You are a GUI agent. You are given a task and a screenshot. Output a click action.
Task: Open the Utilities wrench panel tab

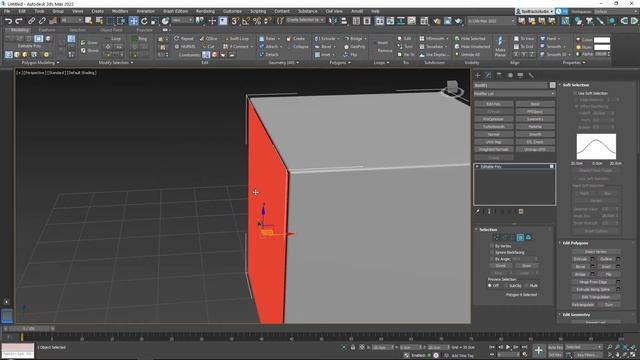[531, 76]
